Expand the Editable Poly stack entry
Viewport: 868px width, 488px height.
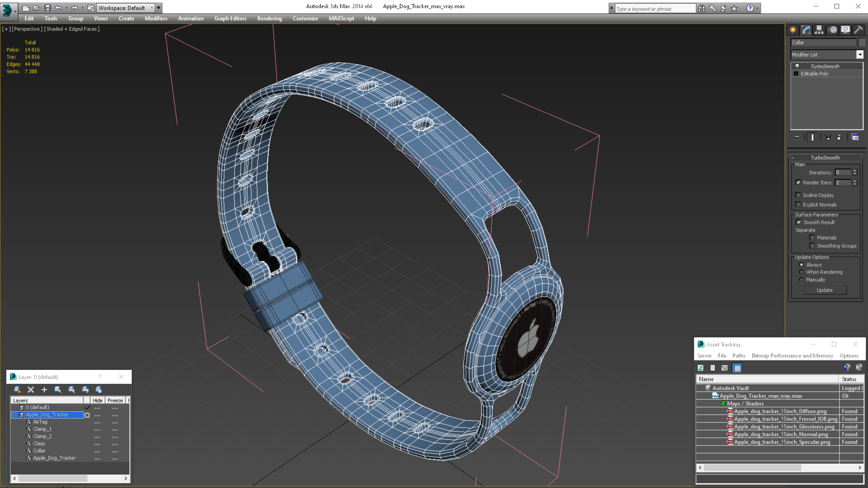796,74
